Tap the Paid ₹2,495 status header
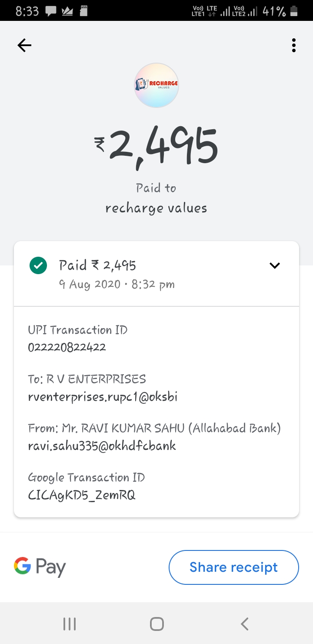Viewport: 313px width, 644px height. (98, 265)
